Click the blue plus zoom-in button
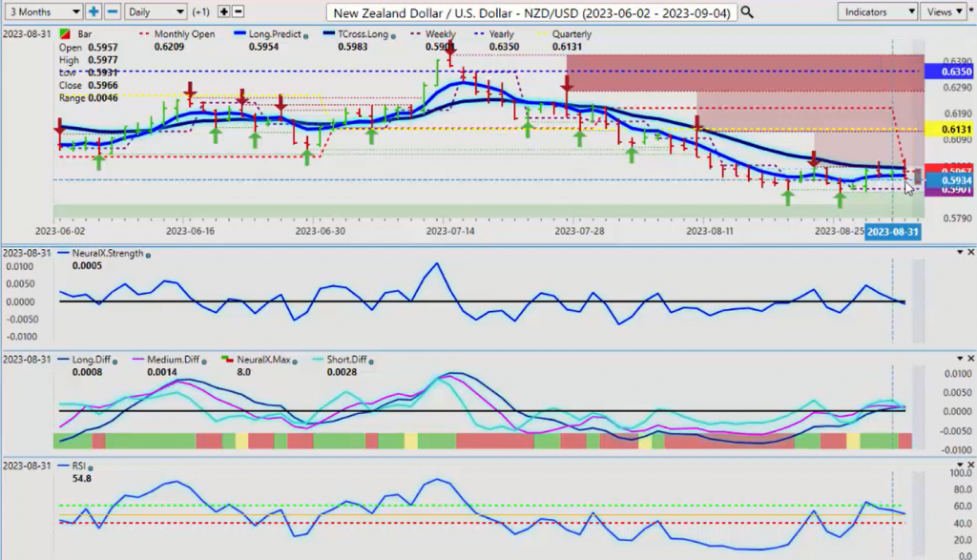 click(94, 11)
